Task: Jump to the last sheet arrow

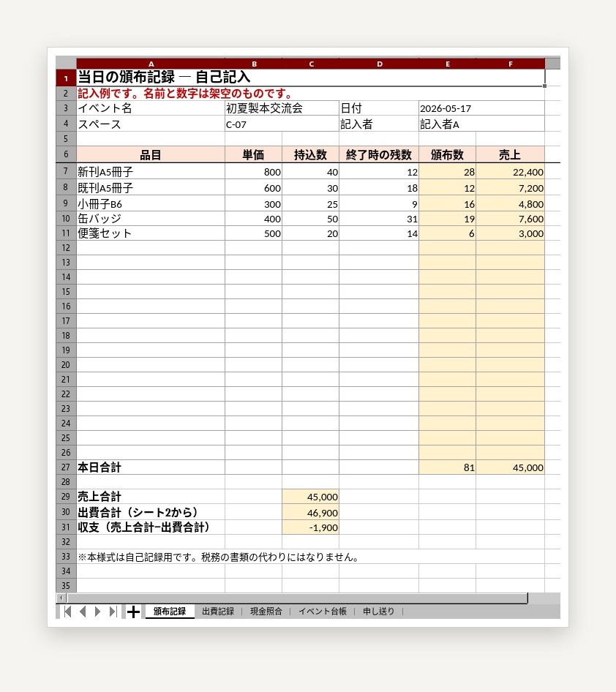Action: 113,612
